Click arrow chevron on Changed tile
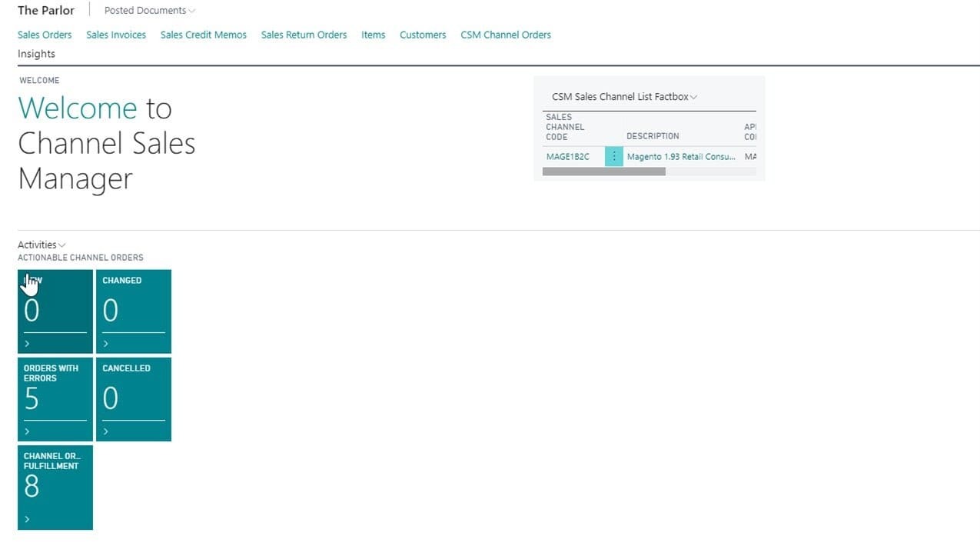980x546 pixels. point(106,344)
